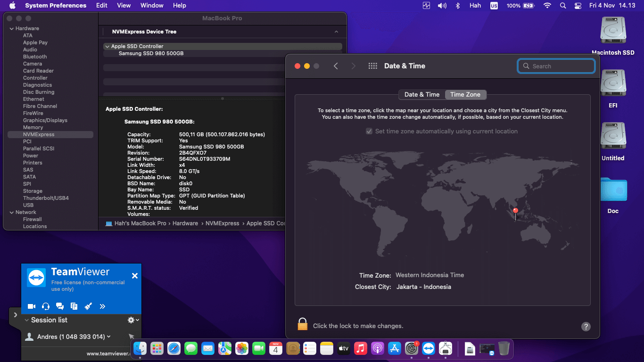This screenshot has width=644, height=362.
Task: Click the Search field in preferences
Action: tap(556, 66)
